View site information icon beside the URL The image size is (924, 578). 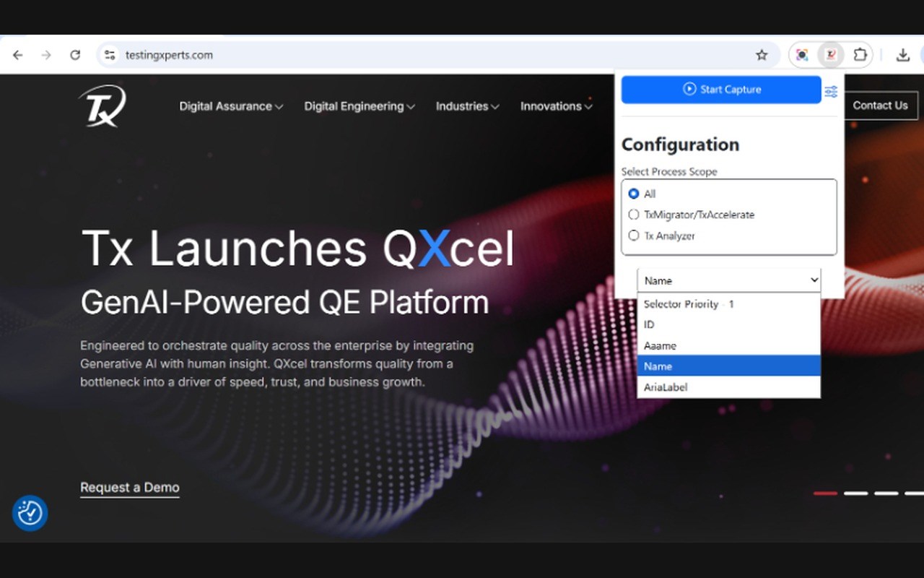[109, 55]
